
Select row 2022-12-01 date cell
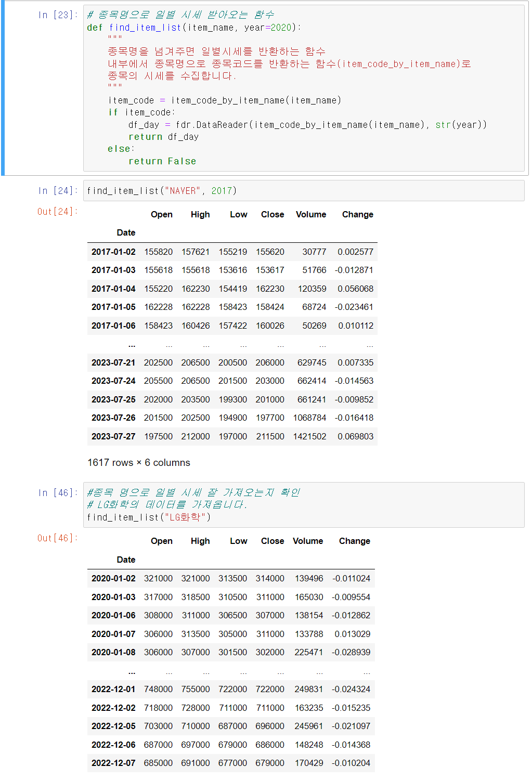coord(113,689)
